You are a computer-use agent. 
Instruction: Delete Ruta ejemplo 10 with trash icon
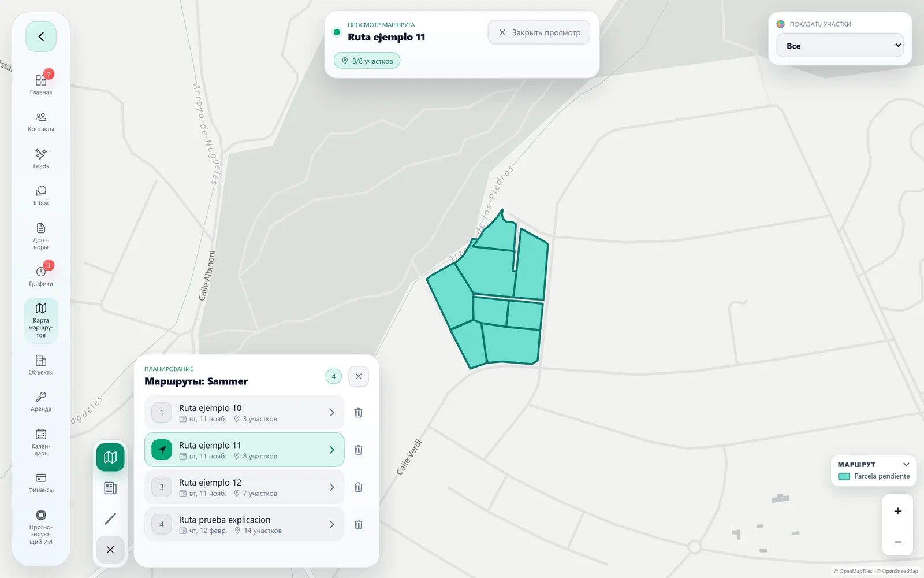coord(358,413)
